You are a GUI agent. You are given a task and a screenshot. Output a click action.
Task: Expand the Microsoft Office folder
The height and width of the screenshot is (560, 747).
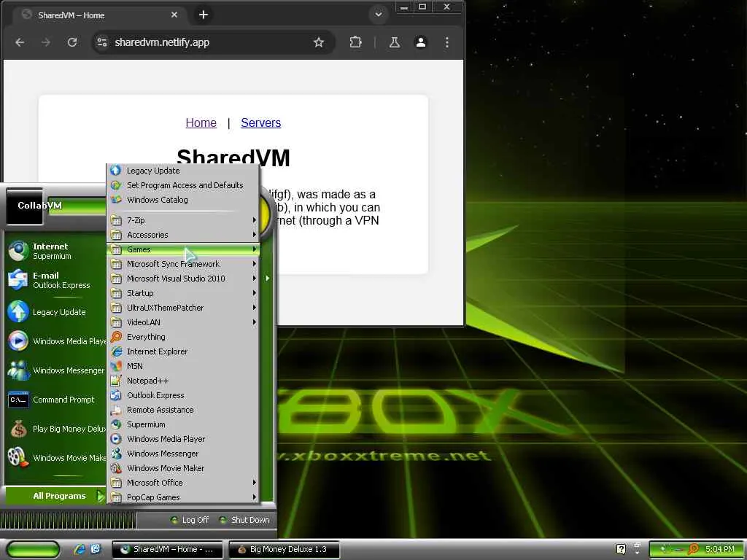pos(183,483)
